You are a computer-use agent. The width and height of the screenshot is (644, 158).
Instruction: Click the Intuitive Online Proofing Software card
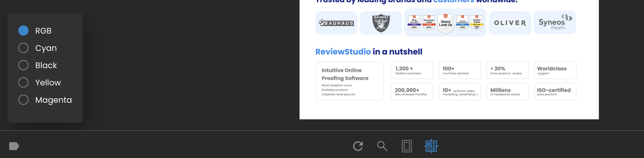pos(349,81)
